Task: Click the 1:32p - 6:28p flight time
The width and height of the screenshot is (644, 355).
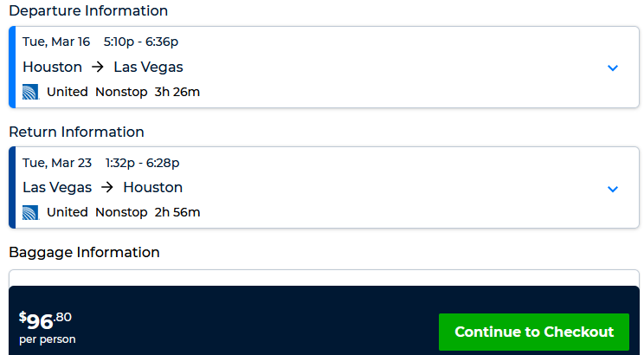Action: pos(143,162)
